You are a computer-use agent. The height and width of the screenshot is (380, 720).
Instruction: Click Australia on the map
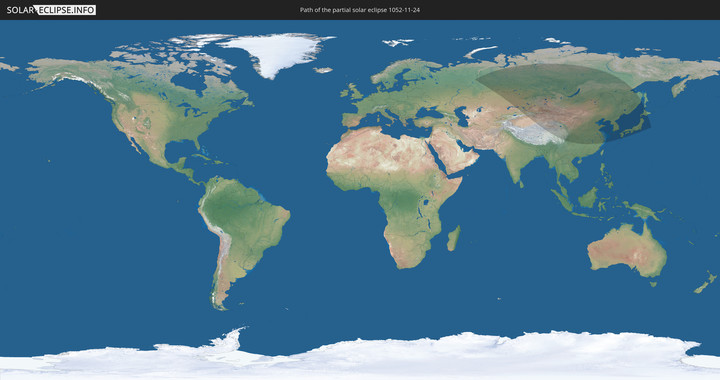[627, 250]
